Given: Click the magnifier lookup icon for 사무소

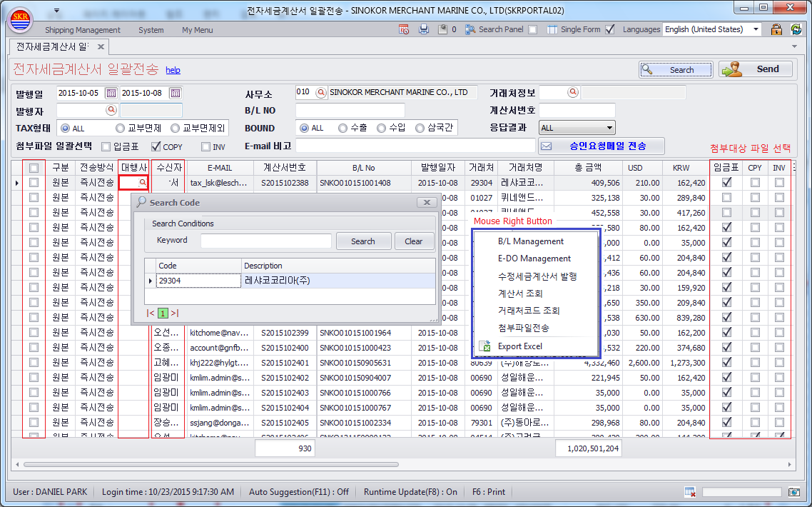Looking at the screenshot, I should (x=321, y=92).
